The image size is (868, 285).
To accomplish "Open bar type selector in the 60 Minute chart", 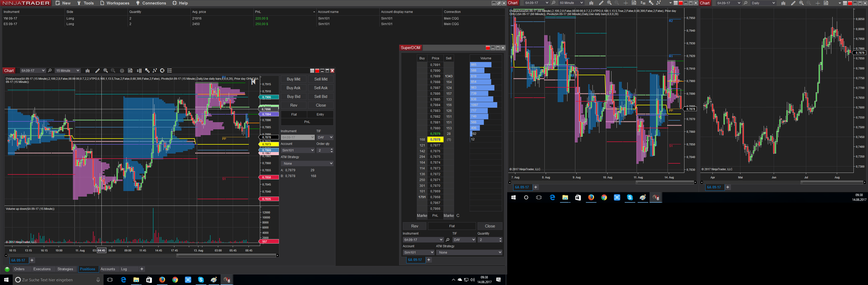I will pos(591,3).
